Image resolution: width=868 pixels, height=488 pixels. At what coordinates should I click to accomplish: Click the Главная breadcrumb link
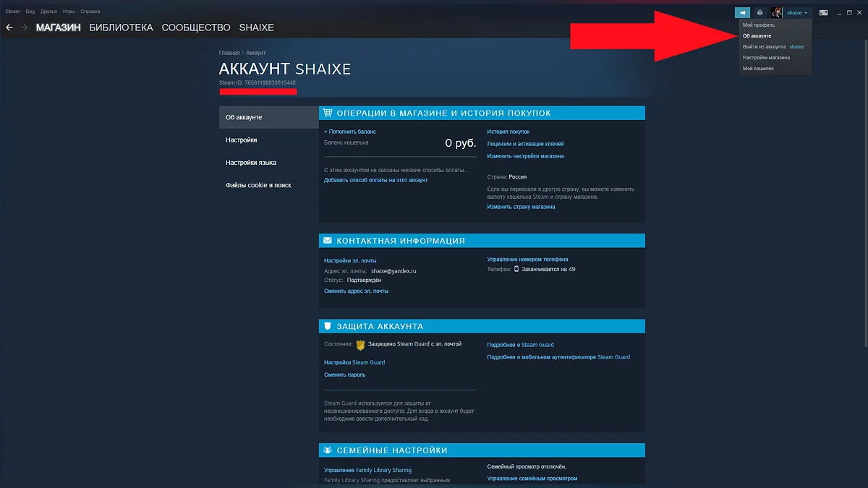coord(229,53)
